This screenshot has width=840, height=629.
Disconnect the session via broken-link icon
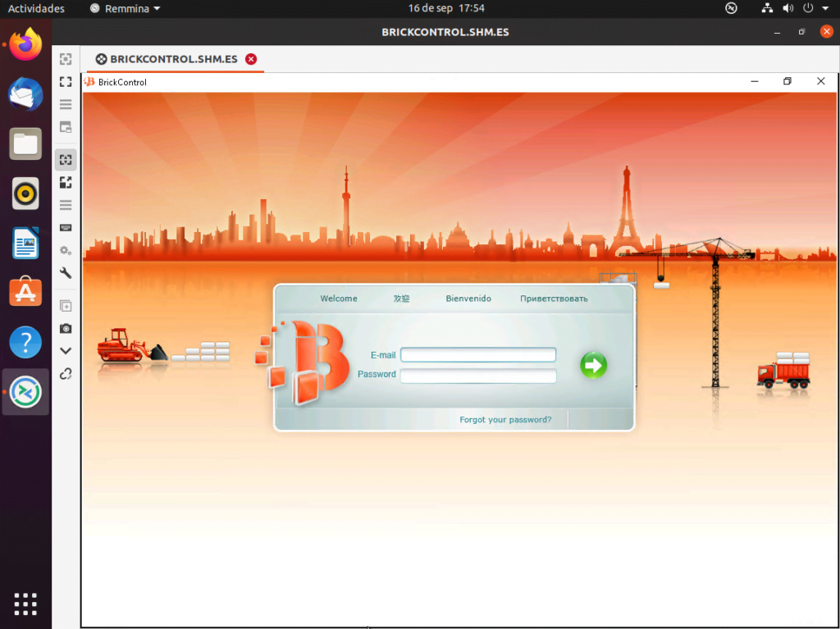pyautogui.click(x=66, y=374)
